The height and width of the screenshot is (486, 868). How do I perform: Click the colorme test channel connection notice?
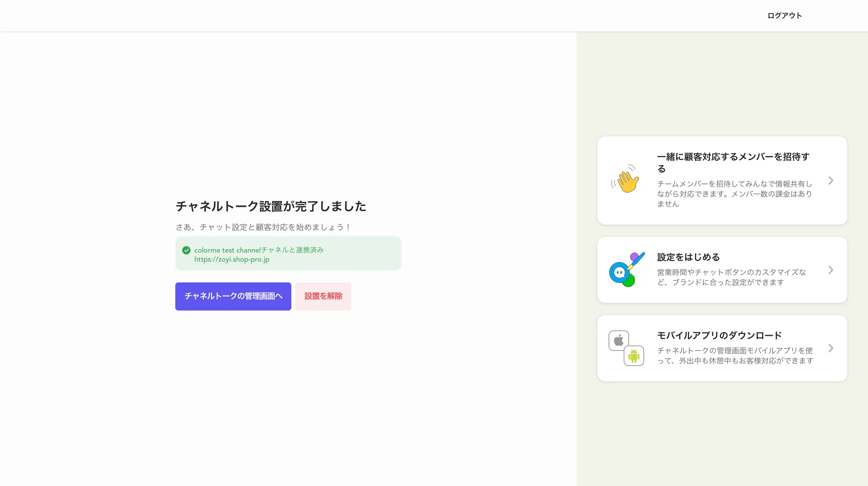[259, 250]
